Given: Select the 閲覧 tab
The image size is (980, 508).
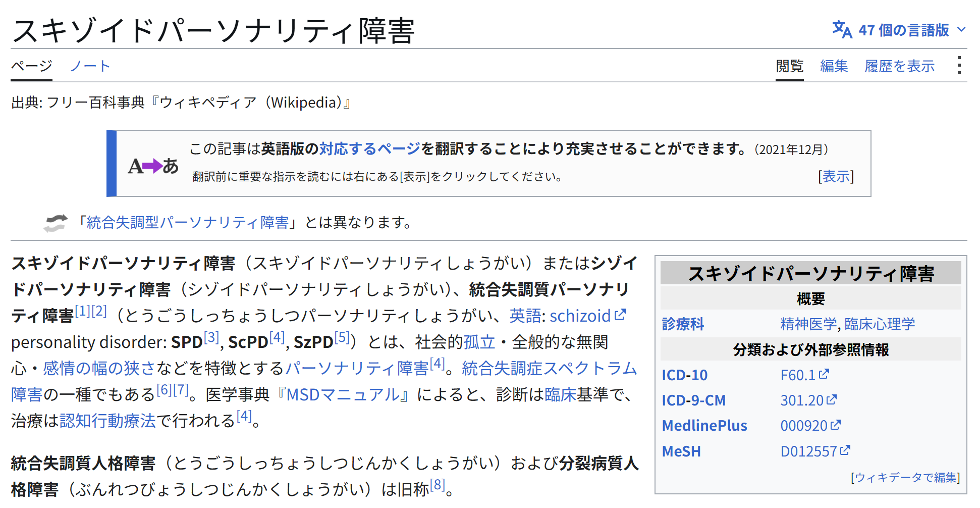Looking at the screenshot, I should point(789,66).
